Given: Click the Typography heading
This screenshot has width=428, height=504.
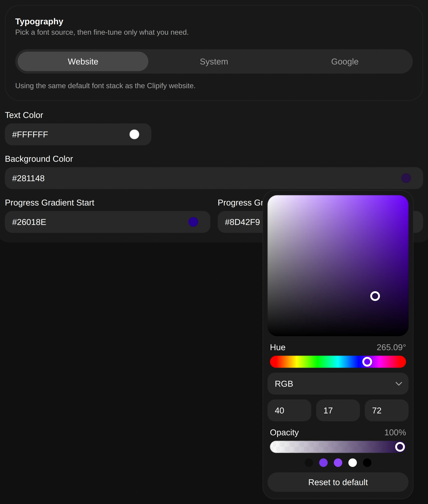Looking at the screenshot, I should [x=39, y=22].
